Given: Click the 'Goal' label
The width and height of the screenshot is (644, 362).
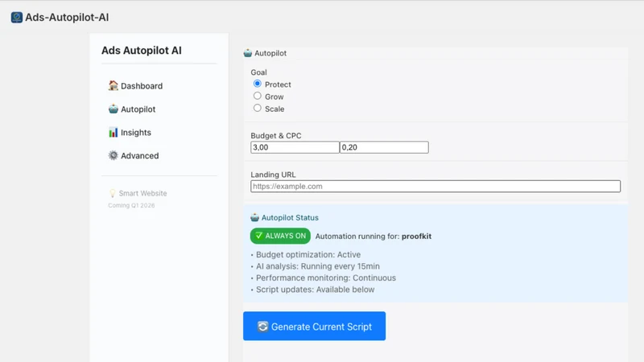Looking at the screenshot, I should point(258,72).
